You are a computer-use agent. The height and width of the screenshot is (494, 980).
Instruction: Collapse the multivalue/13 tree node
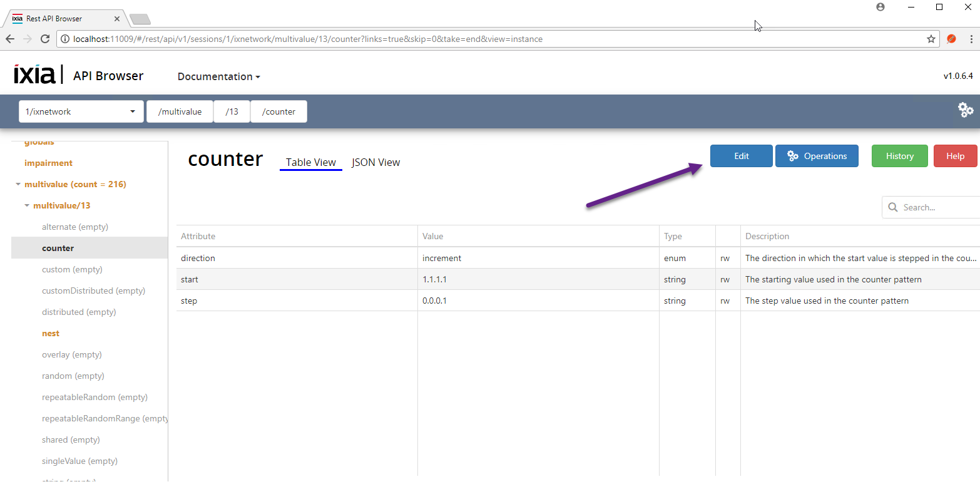coord(27,206)
